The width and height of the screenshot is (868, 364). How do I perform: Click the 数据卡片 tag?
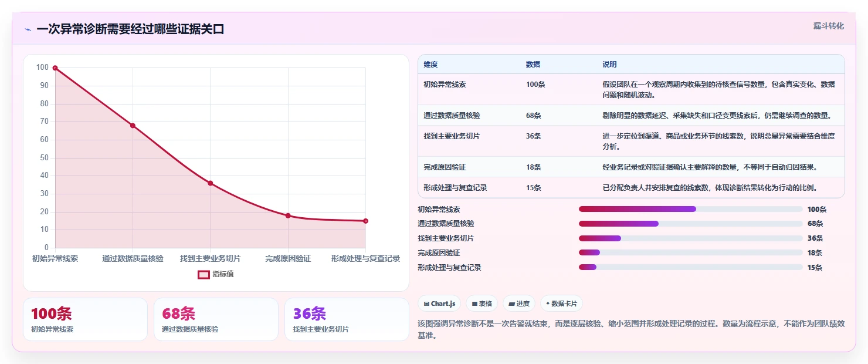(561, 304)
